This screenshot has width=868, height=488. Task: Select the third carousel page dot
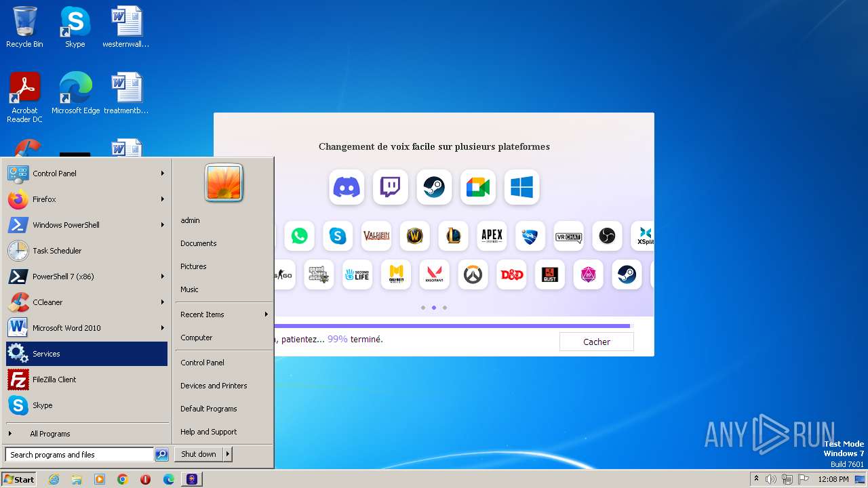[445, 308]
